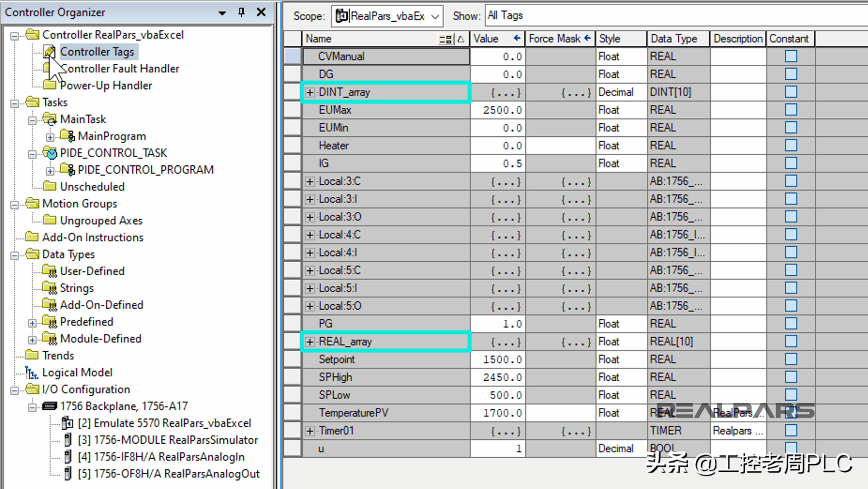Screen dimensions: 868x489
Task: Click the name filter icon in Name header
Action: pos(446,39)
